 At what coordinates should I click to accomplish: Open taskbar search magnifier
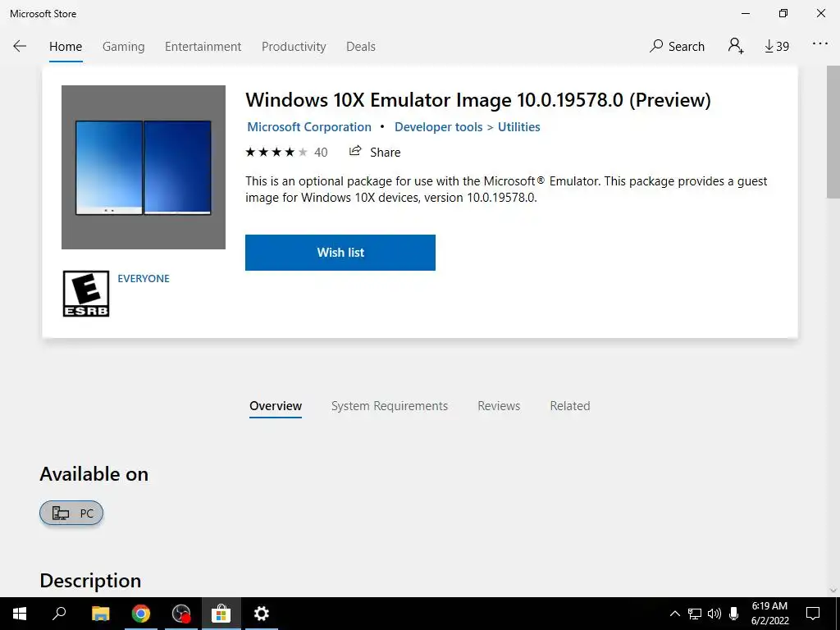click(59, 614)
